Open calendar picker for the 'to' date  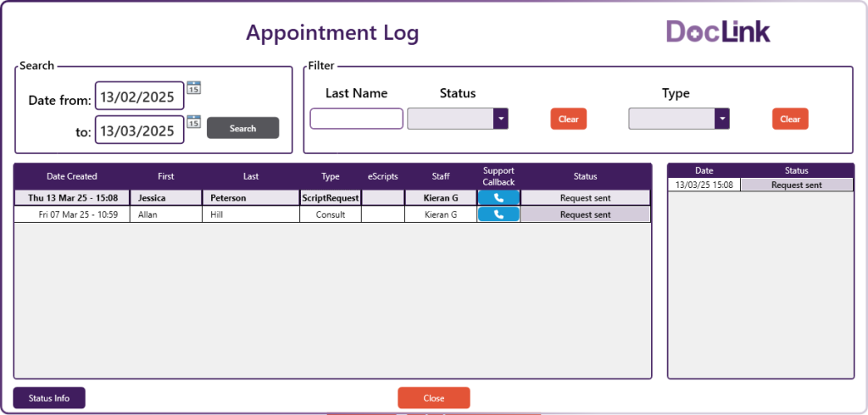[x=194, y=122]
